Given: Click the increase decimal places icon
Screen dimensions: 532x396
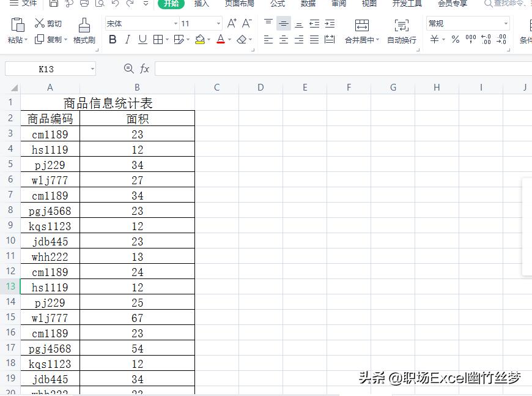Looking at the screenshot, I should [486, 39].
